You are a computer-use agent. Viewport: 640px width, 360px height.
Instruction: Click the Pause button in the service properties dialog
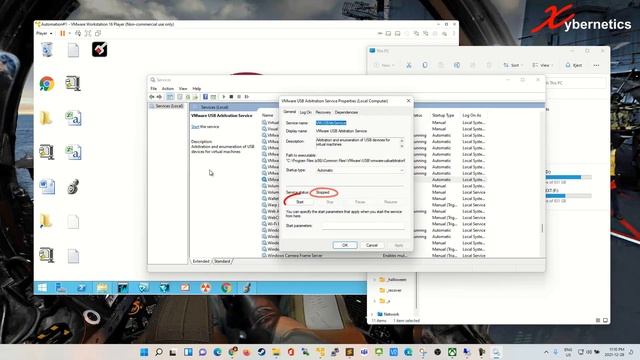(360, 202)
